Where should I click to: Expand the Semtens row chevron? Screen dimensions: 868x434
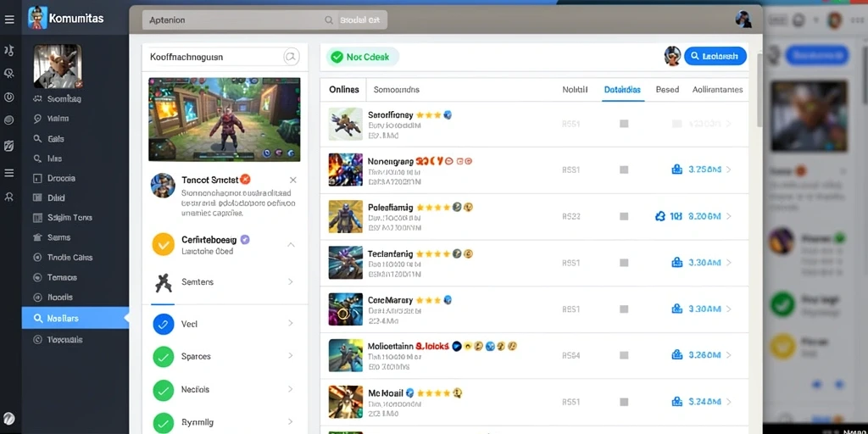coord(291,281)
